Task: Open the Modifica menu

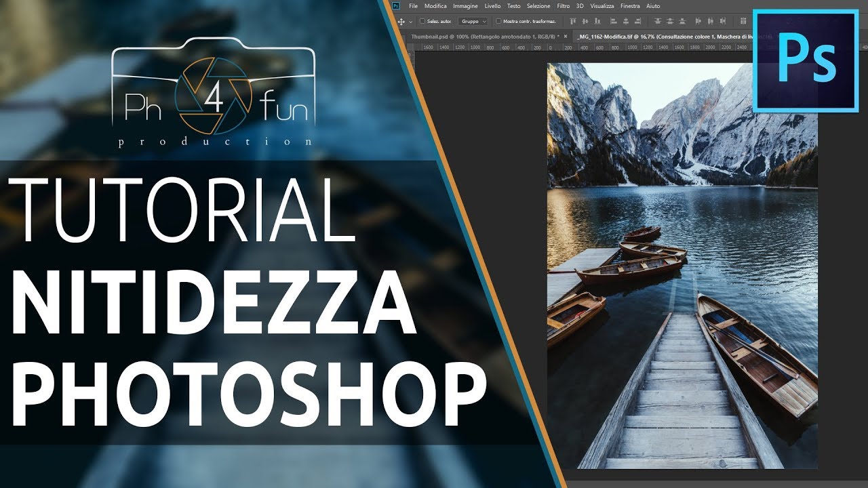Action: [x=435, y=5]
